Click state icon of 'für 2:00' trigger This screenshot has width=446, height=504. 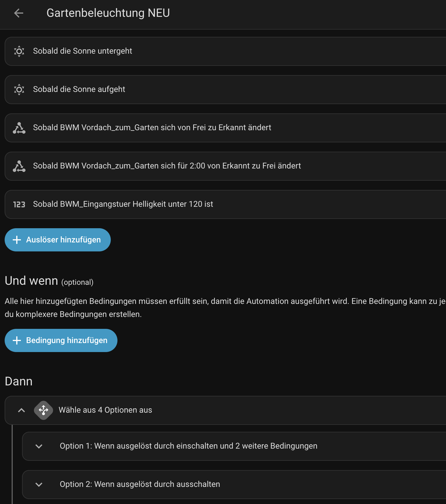pyautogui.click(x=19, y=166)
